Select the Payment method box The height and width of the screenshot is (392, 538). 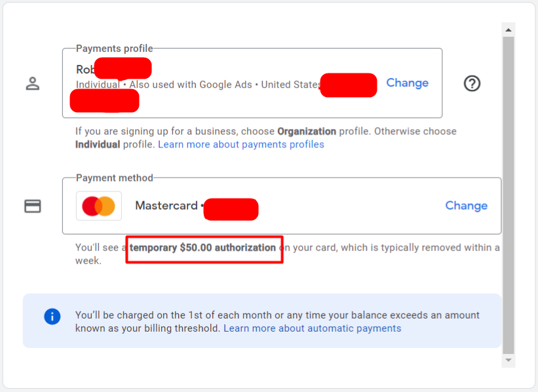(282, 206)
